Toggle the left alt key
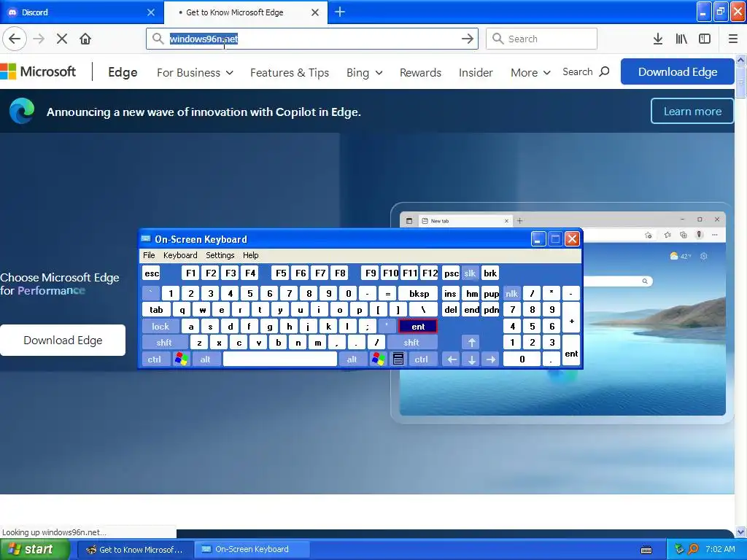The width and height of the screenshot is (747, 560). [205, 359]
